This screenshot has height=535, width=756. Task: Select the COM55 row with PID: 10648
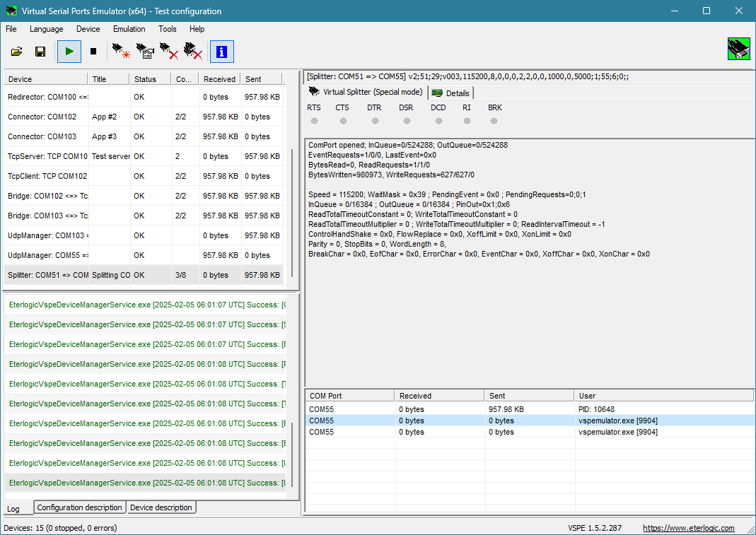coord(530,409)
